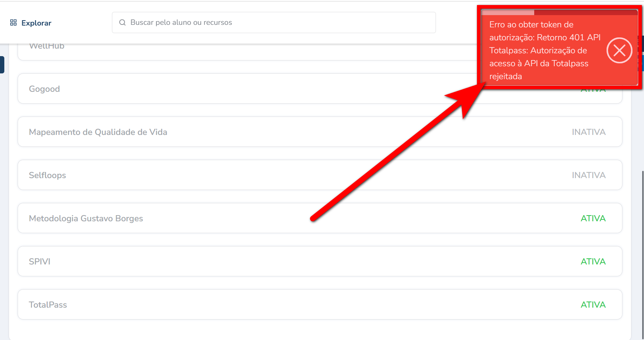Screen dimensions: 644x340
Task: Click the dark left sidebar tab handle
Action: (2, 65)
